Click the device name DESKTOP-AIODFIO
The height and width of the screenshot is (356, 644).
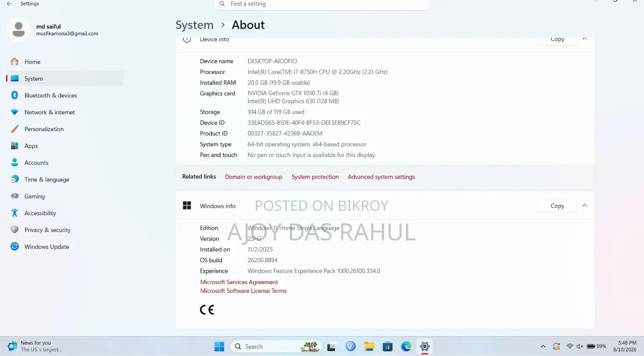tap(272, 61)
